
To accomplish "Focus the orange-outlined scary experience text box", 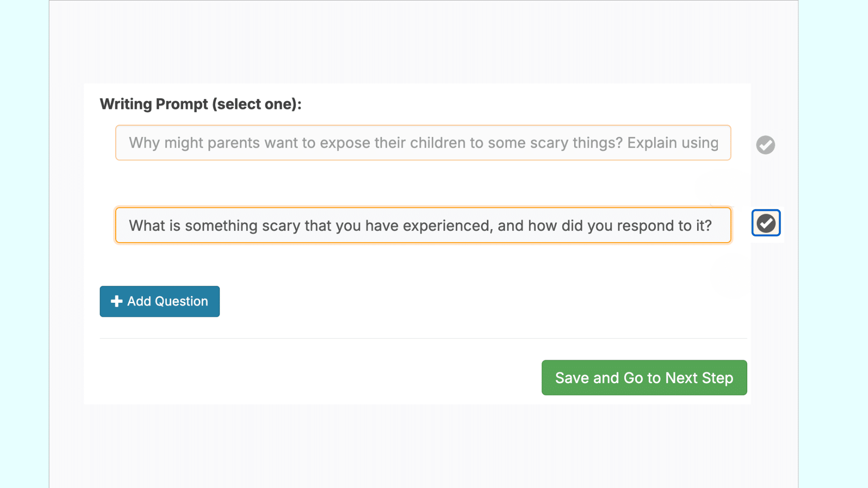I will (x=423, y=225).
